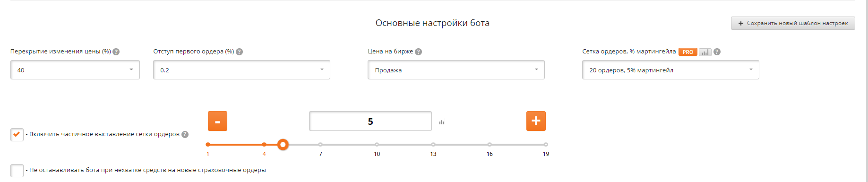Click the chart icon next to PRO badge
Screen dimensions: 868x182
pyautogui.click(x=705, y=52)
